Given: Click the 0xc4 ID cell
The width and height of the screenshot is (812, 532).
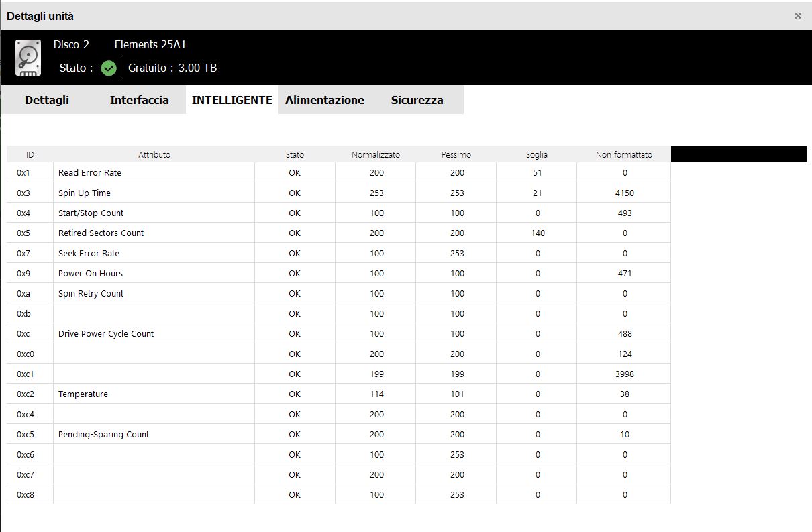Looking at the screenshot, I should [30, 414].
